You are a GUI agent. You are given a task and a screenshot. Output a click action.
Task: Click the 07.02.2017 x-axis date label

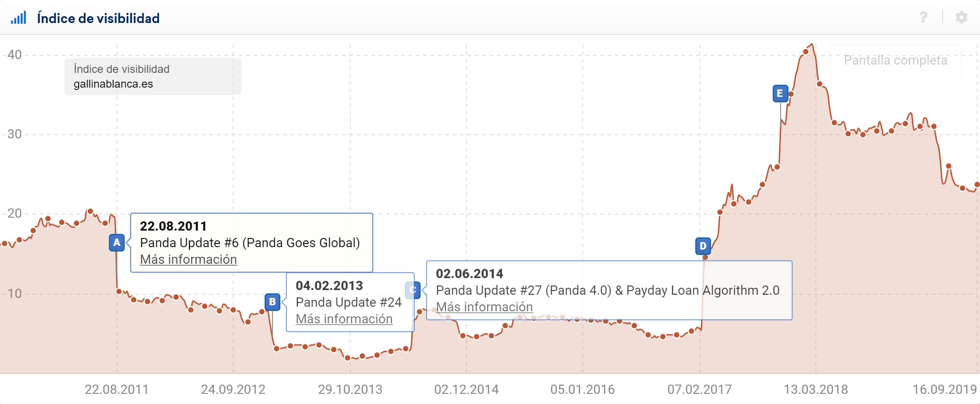(699, 390)
